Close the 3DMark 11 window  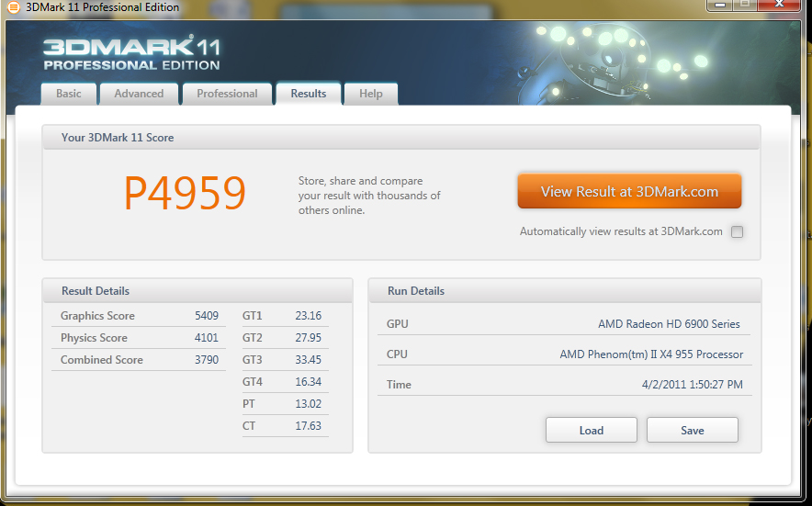pos(779,5)
